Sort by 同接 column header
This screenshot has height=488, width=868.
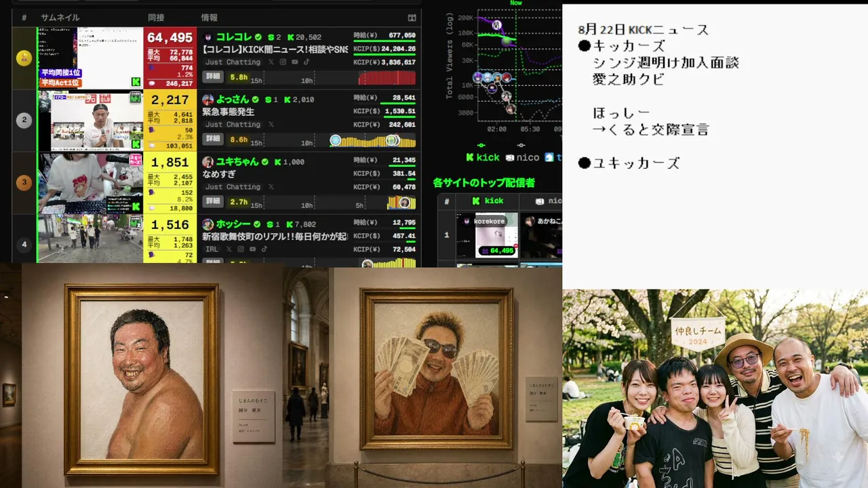pos(156,18)
